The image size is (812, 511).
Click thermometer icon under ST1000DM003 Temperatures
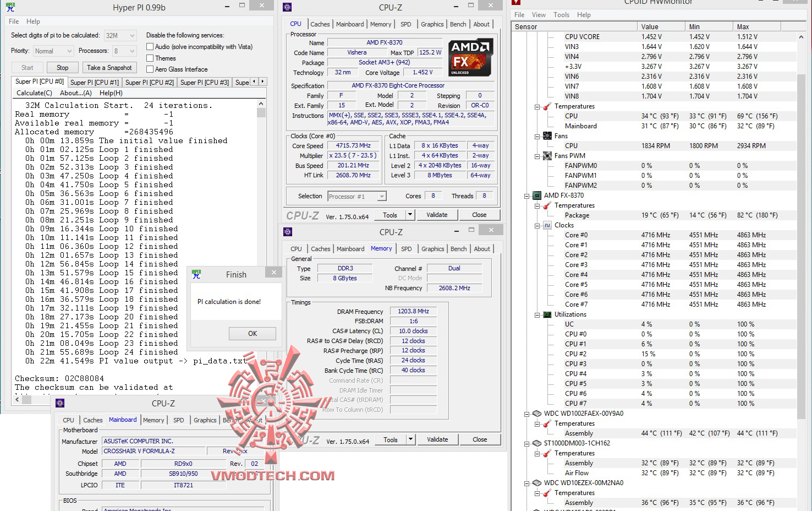547,453
